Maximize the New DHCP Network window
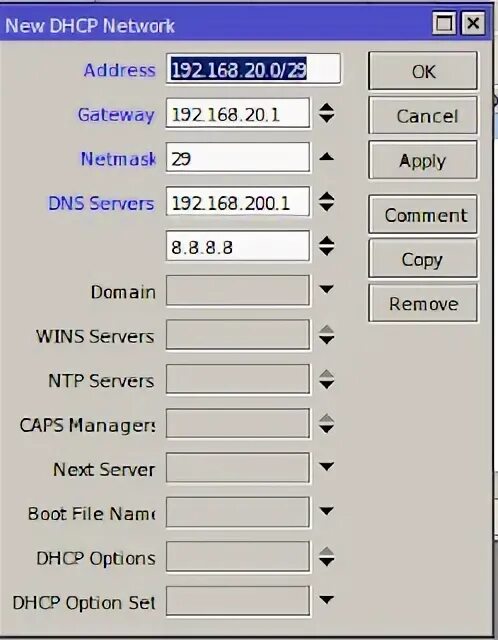This screenshot has height=640, width=498. point(444,23)
